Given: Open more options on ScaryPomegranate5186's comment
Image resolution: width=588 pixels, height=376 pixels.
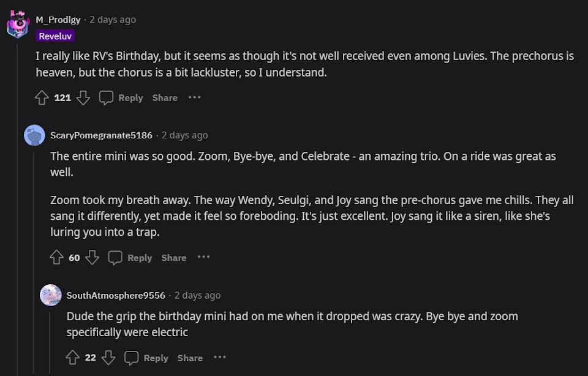Looking at the screenshot, I should [203, 258].
